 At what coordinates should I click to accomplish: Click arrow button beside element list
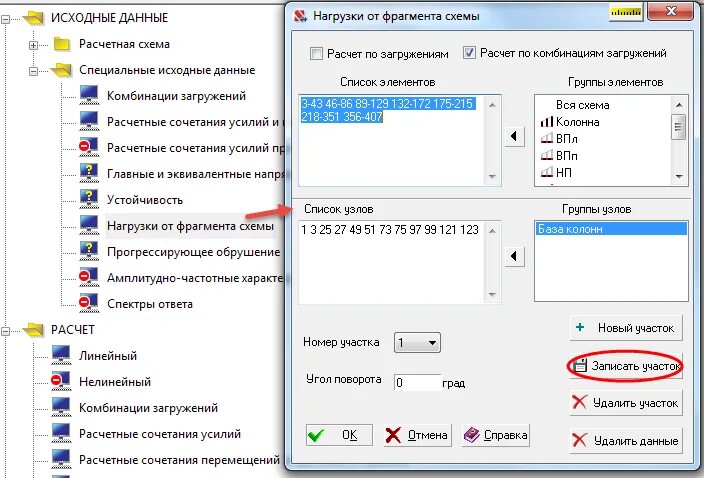515,136
